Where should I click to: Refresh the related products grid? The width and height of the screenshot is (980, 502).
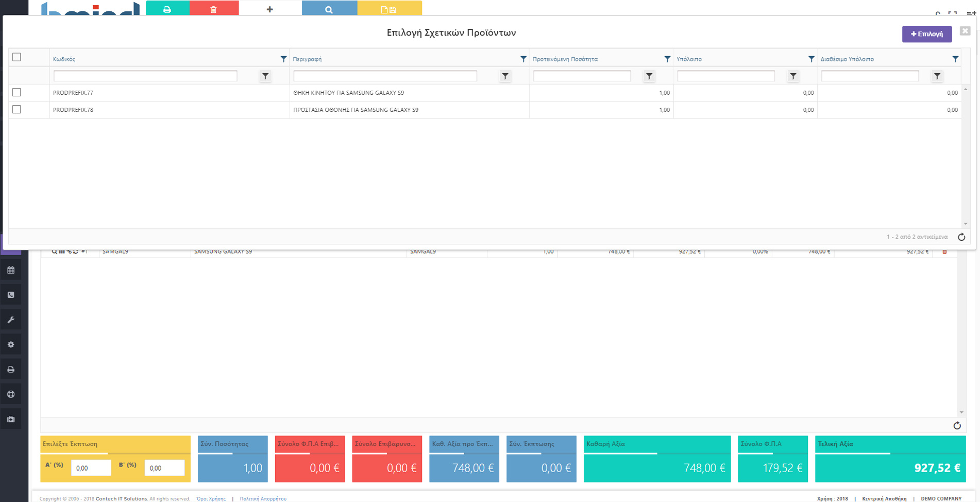point(961,237)
